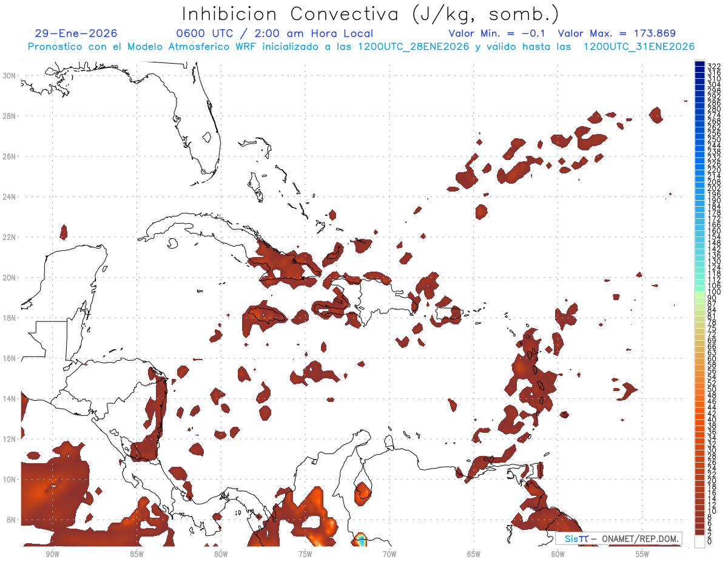The width and height of the screenshot is (728, 562).
Task: Click the 85W longitude label
Action: (x=136, y=554)
